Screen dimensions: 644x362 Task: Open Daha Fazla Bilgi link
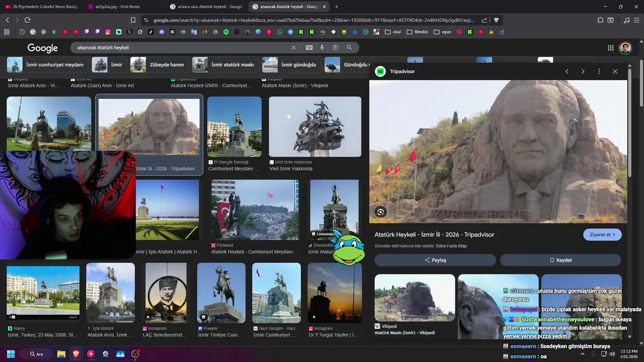click(451, 246)
